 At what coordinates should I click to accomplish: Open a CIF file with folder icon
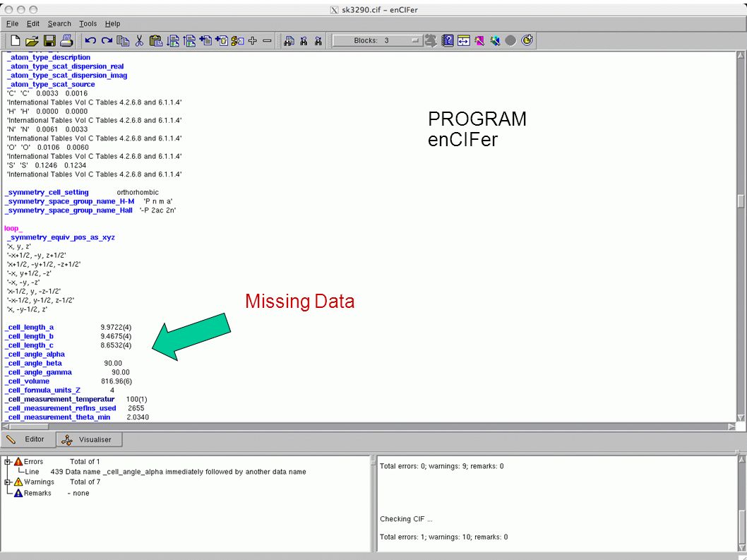tap(32, 41)
